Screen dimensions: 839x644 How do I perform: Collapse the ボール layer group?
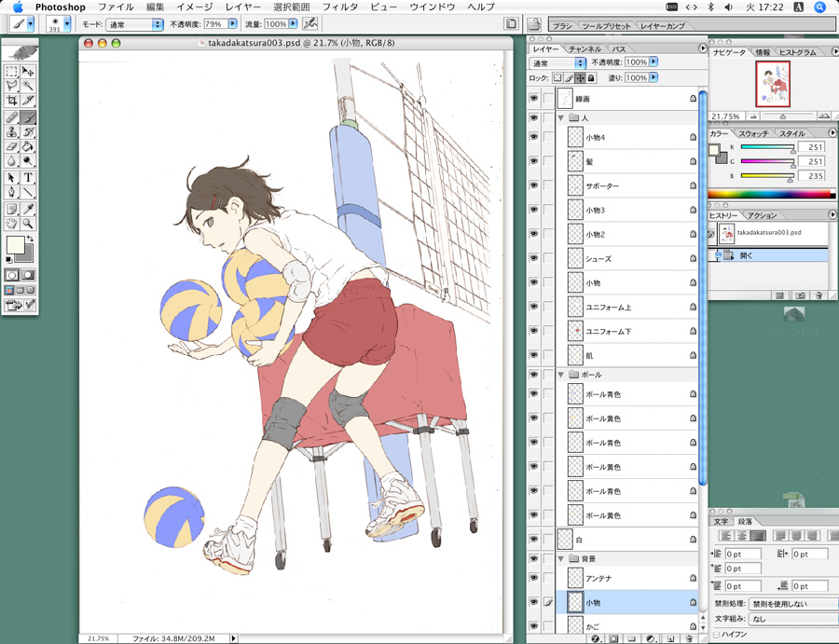click(x=561, y=375)
